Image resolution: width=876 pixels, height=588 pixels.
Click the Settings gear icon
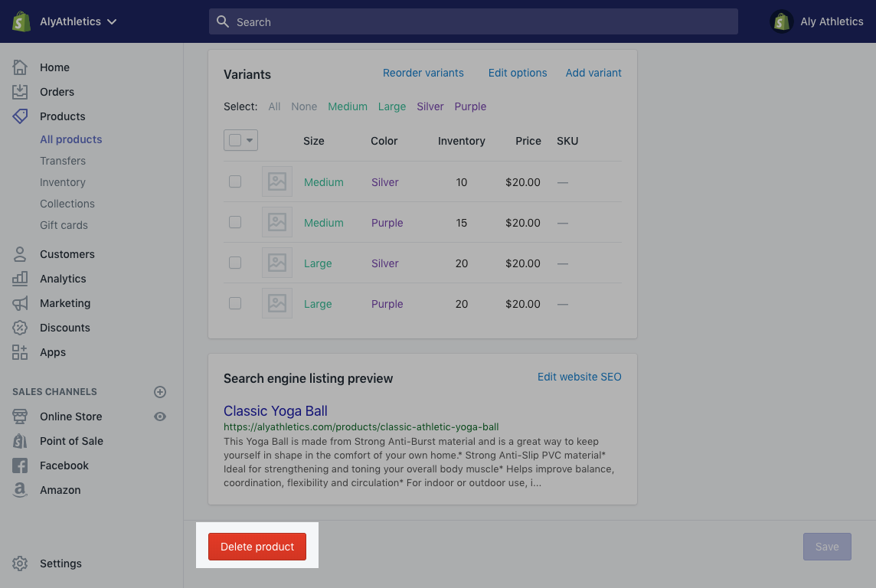point(20,563)
